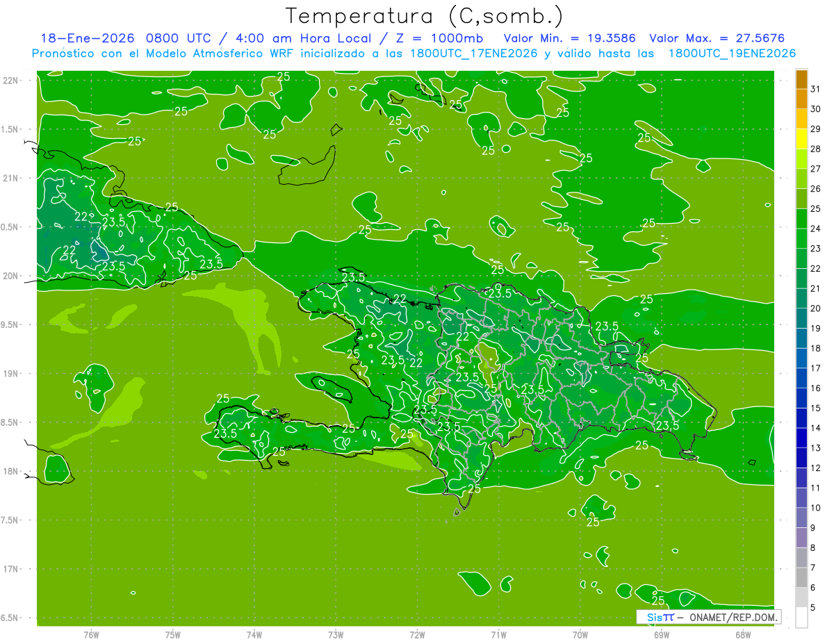The width and height of the screenshot is (834, 644).
Task: Select the '1800UTC_17ENE2026' initialization time
Action: (472, 53)
